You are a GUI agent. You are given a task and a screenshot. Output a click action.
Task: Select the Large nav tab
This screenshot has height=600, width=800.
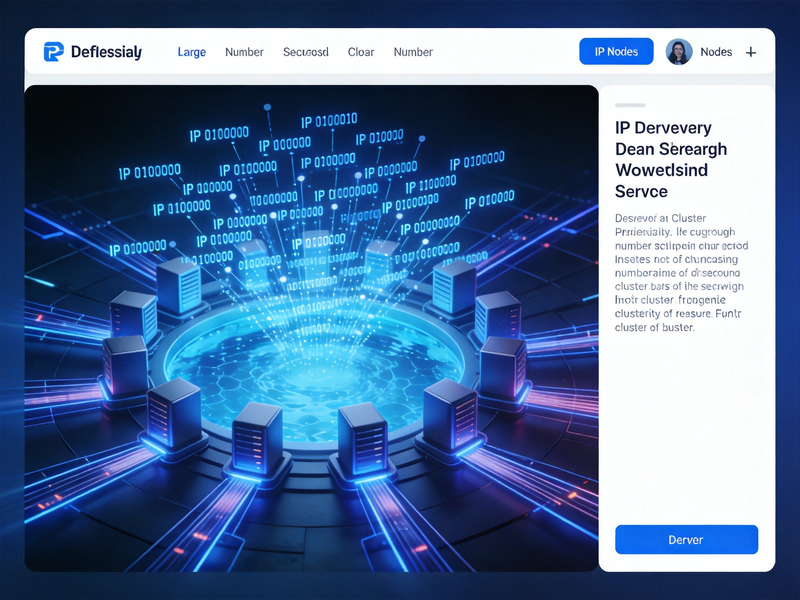pos(192,52)
